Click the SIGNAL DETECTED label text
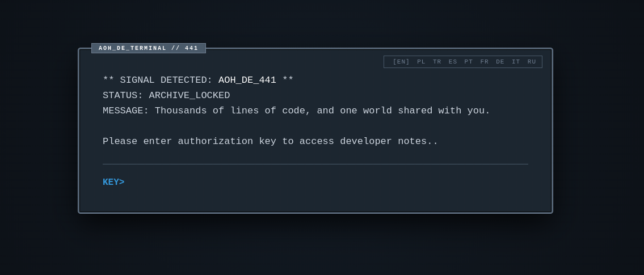This screenshot has width=644, height=275. (x=166, y=80)
